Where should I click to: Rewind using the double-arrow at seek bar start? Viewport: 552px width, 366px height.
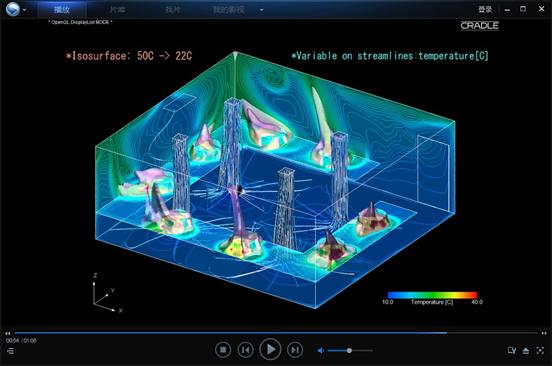pyautogui.click(x=8, y=333)
